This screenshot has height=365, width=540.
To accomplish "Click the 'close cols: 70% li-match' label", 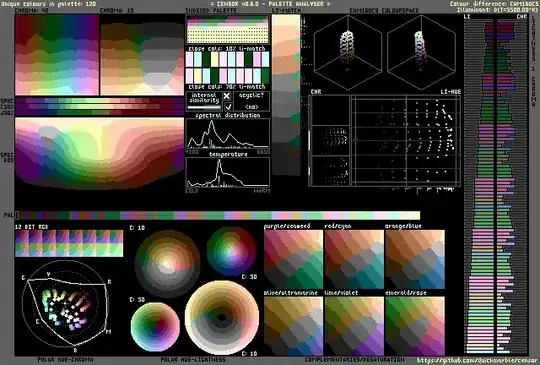I will pyautogui.click(x=227, y=87).
